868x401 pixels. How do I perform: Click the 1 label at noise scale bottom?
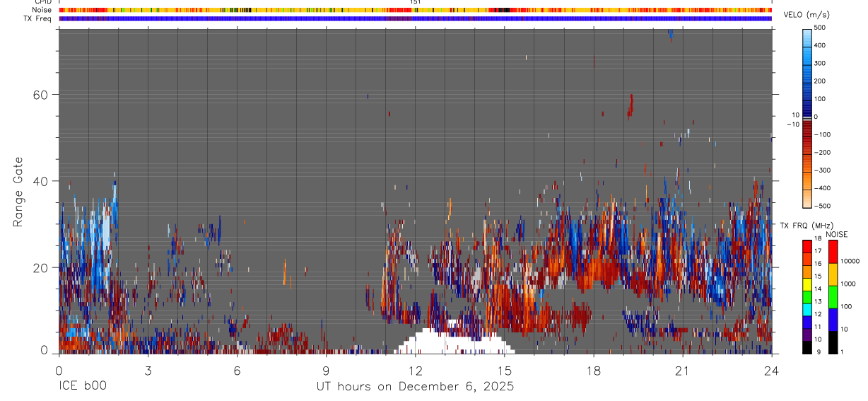click(841, 352)
